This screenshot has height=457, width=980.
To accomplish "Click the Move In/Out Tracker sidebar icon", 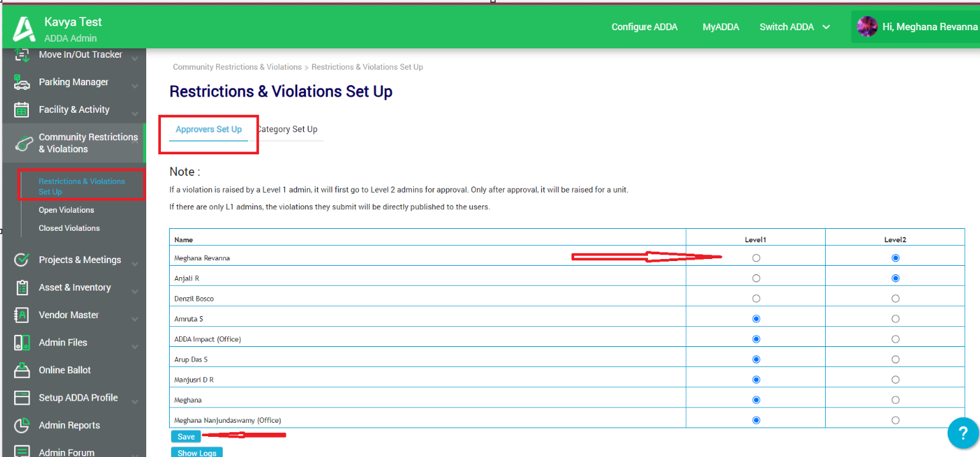I will pyautogui.click(x=22, y=55).
